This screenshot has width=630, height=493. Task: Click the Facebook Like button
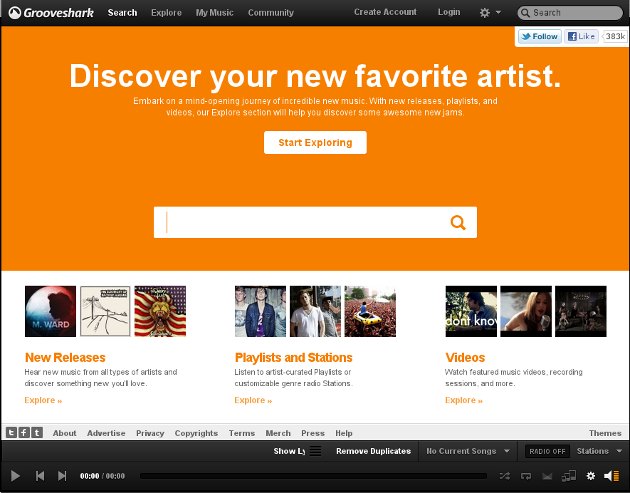[x=581, y=37]
